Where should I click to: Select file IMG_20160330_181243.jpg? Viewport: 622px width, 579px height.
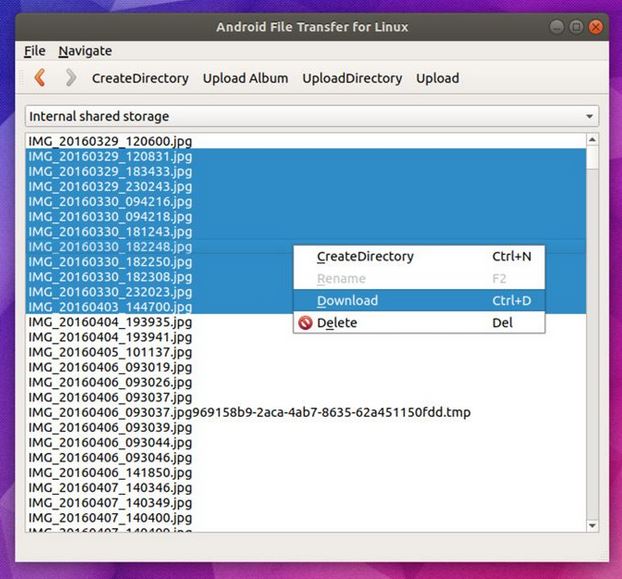305,232
